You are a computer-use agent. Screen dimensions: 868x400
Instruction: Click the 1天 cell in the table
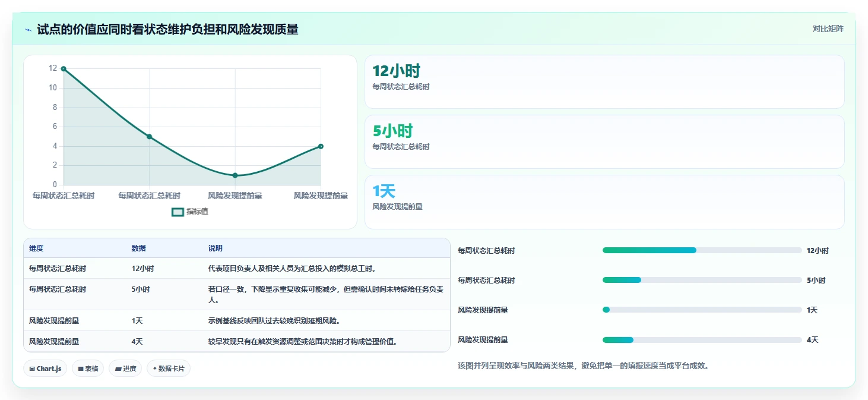(137, 320)
